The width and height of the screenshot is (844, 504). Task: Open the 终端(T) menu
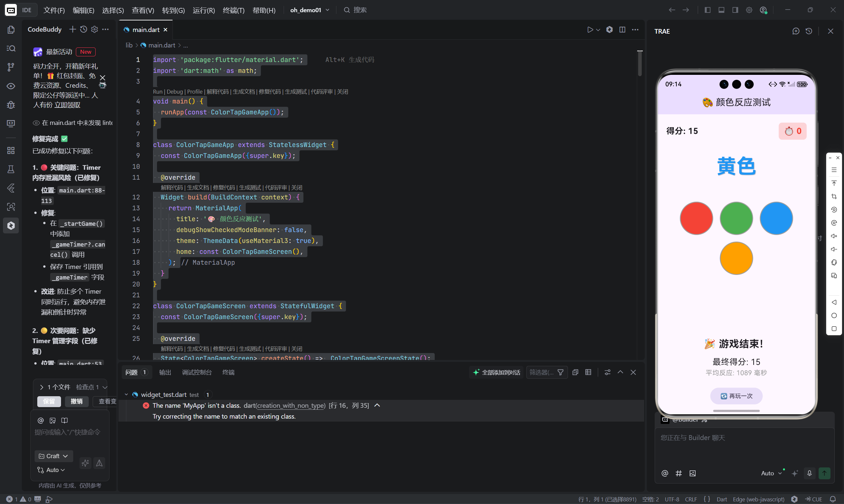(x=234, y=10)
